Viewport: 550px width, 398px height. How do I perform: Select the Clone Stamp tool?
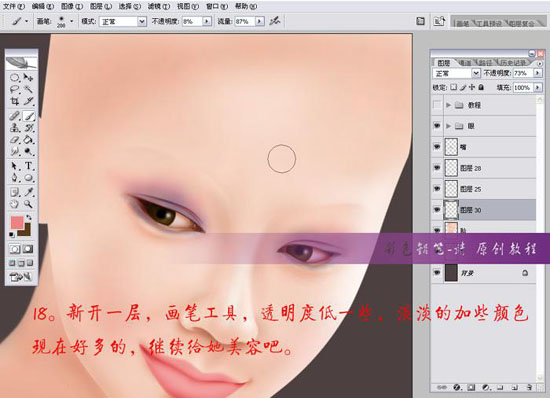point(14,128)
